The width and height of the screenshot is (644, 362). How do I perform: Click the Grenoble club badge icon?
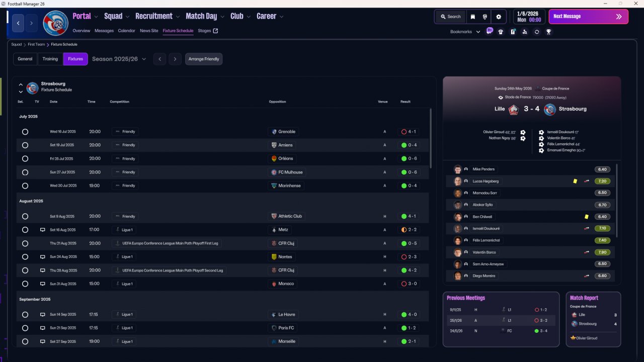point(274,132)
